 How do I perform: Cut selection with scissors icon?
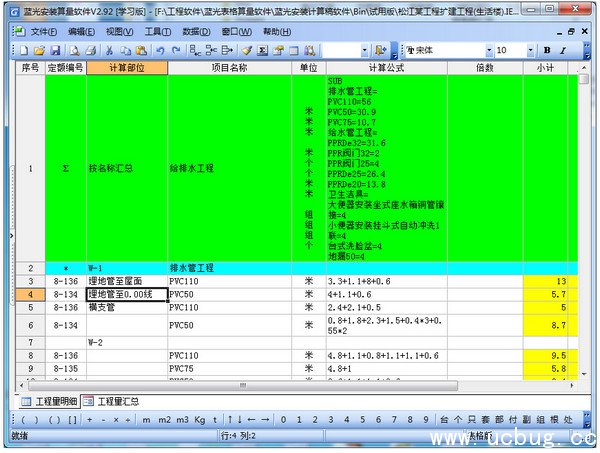click(x=109, y=51)
